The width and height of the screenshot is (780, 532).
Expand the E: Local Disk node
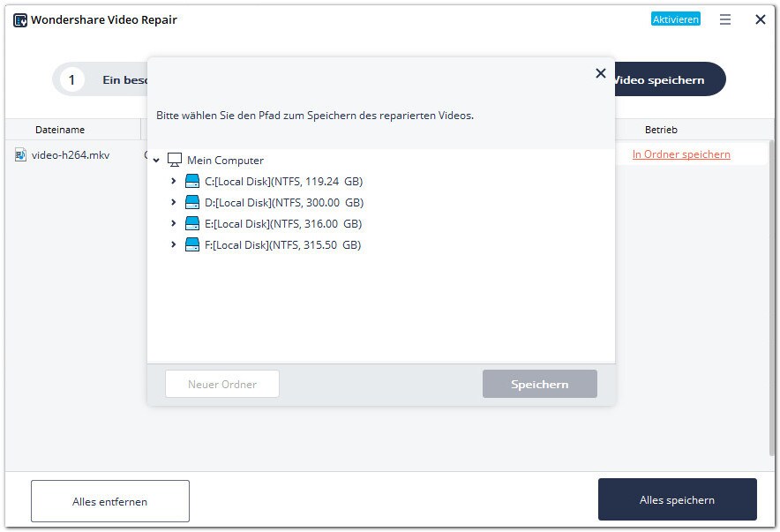click(173, 224)
